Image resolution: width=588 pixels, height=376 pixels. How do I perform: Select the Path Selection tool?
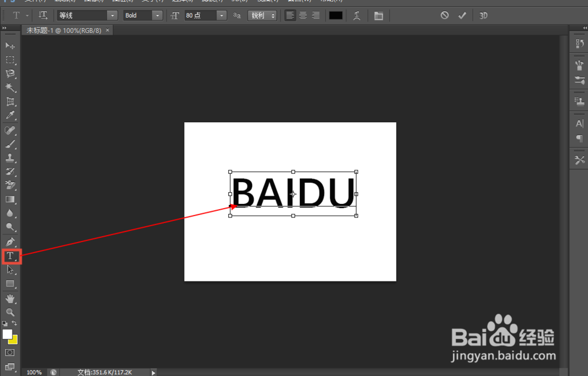coord(10,270)
